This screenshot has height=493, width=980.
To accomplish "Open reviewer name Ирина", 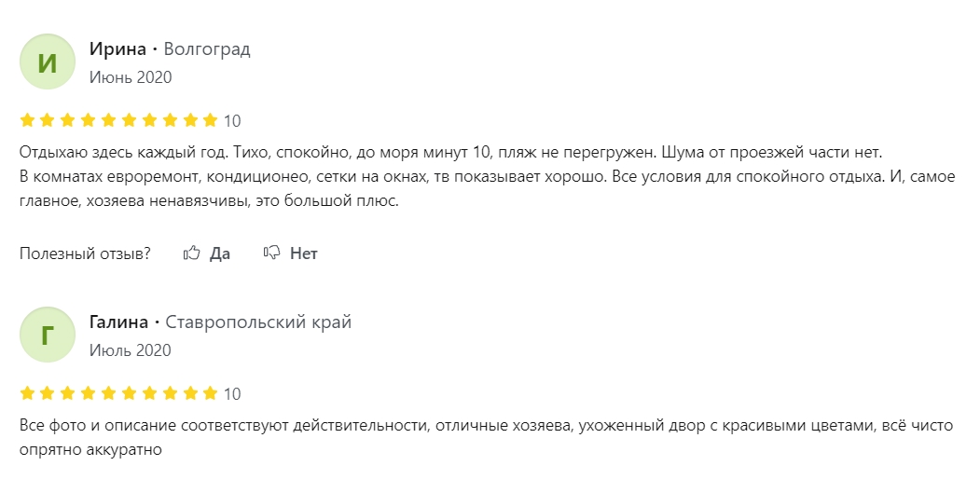I will coord(117,48).
